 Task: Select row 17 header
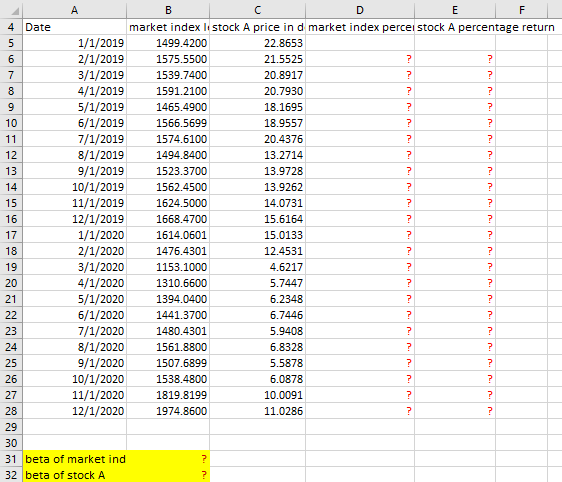(11, 235)
